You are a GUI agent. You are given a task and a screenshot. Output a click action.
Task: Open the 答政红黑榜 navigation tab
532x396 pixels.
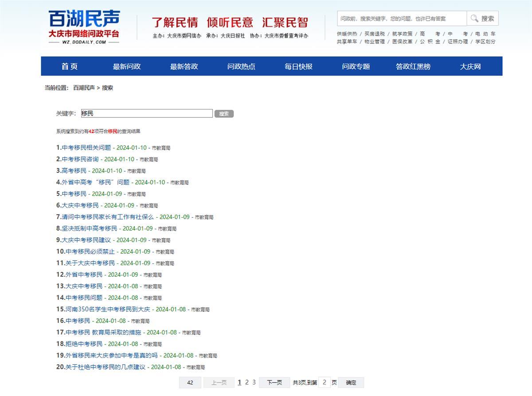[413, 67]
